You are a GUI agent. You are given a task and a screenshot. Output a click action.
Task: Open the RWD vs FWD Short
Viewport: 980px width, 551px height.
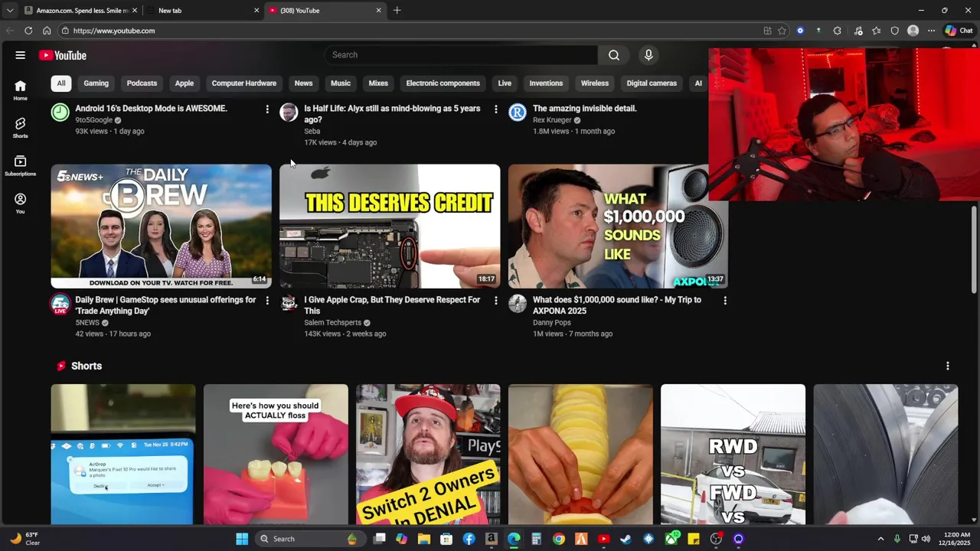click(x=733, y=455)
